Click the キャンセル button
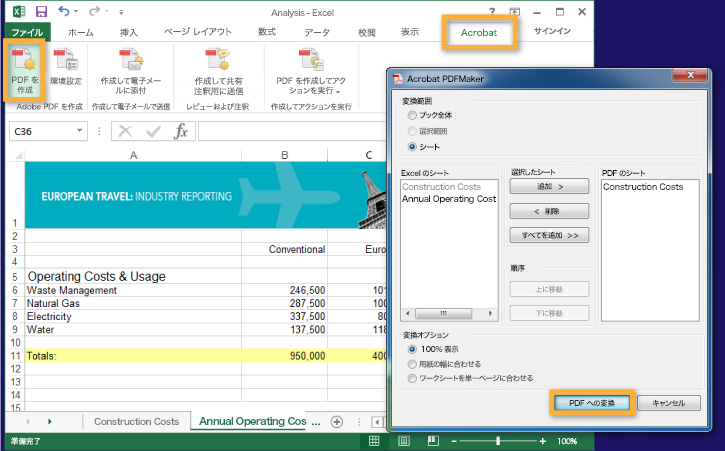The width and height of the screenshot is (725, 451). [669, 403]
